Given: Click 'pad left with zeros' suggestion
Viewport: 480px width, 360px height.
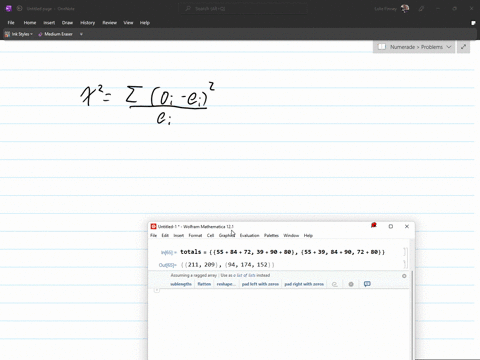Looking at the screenshot, I should 260,284.
